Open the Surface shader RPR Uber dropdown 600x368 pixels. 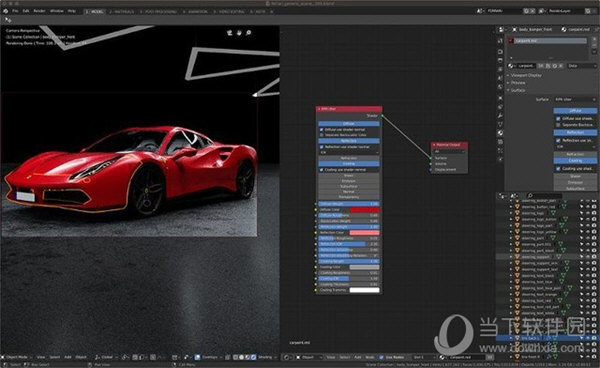[575, 99]
